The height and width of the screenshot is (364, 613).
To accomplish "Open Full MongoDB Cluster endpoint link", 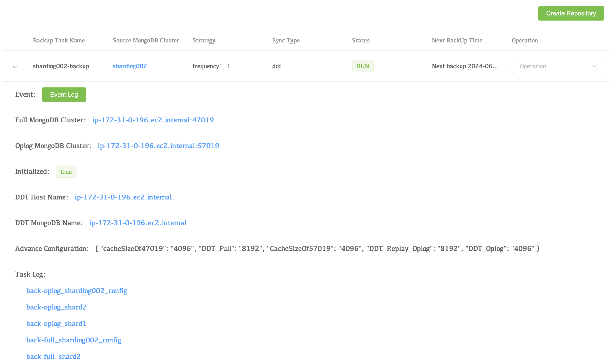I will [x=153, y=120].
